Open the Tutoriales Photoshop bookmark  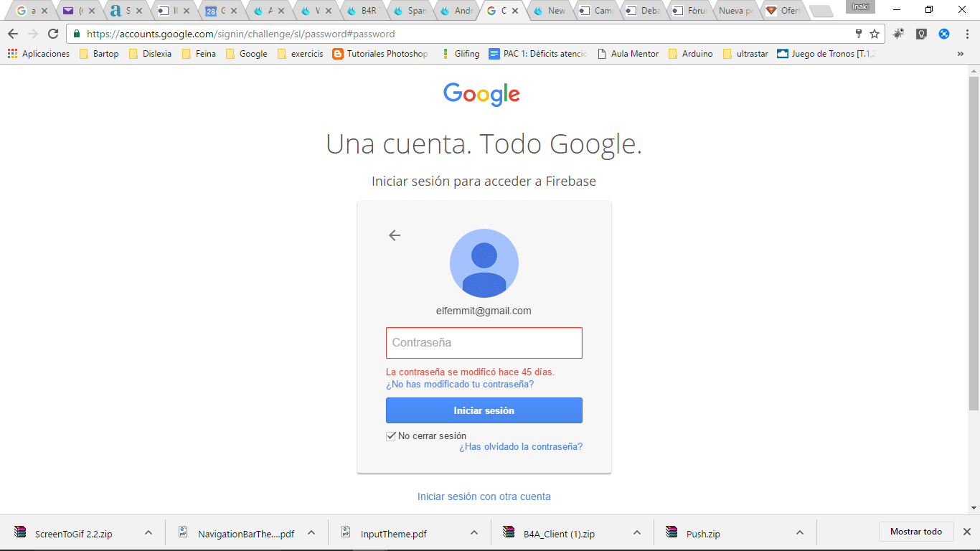pos(380,54)
